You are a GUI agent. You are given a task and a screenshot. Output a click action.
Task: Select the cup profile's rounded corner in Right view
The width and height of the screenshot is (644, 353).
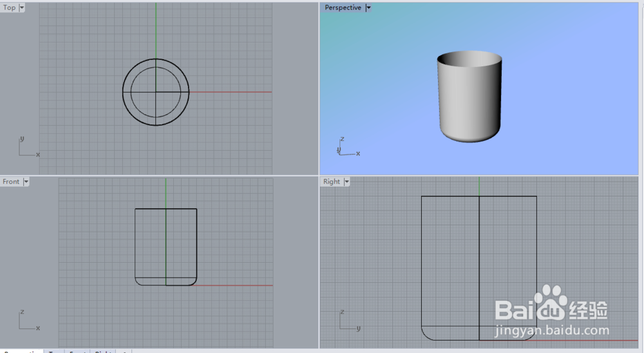pyautogui.click(x=426, y=335)
